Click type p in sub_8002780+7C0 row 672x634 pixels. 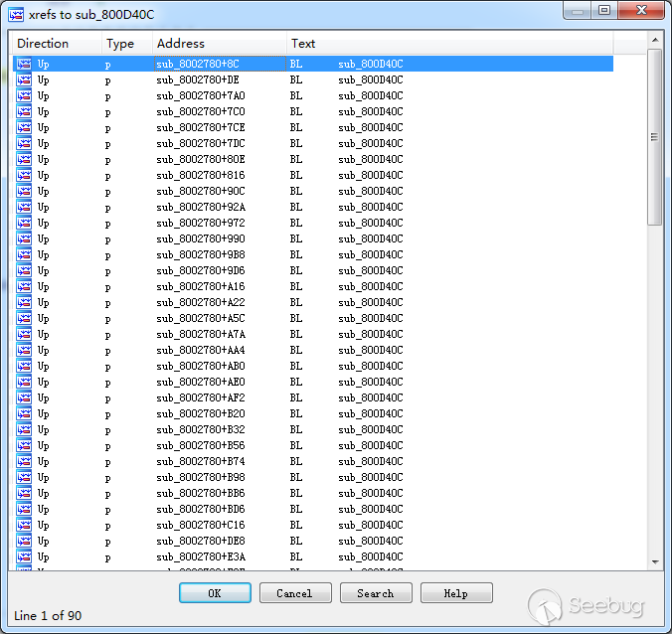tap(107, 112)
